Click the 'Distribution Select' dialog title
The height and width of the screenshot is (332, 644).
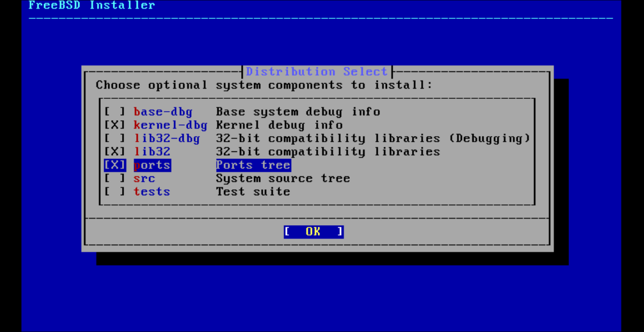point(317,71)
